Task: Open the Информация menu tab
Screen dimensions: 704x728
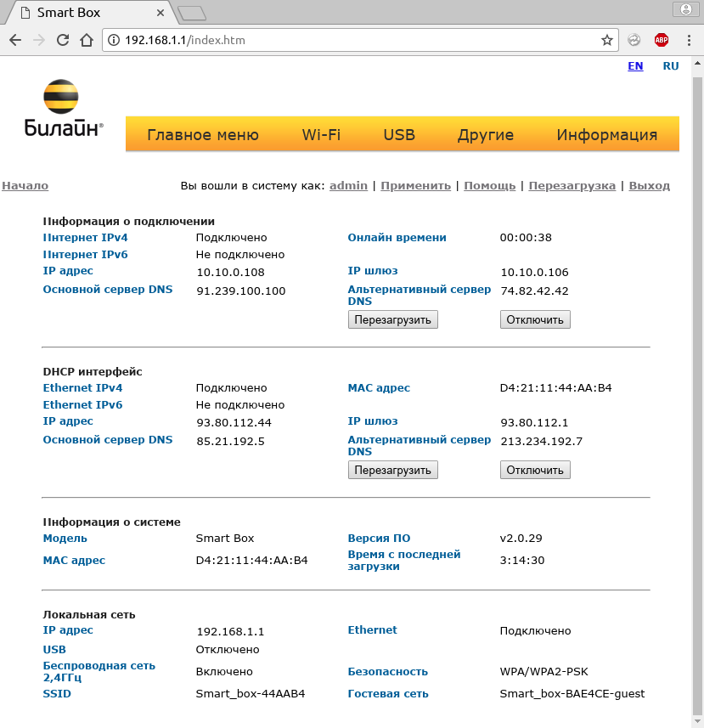Action: tap(607, 135)
